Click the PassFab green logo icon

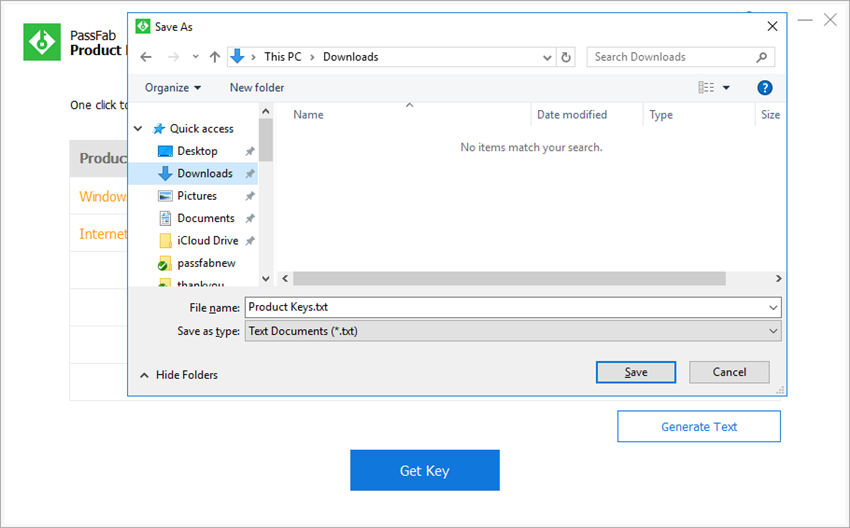42,42
